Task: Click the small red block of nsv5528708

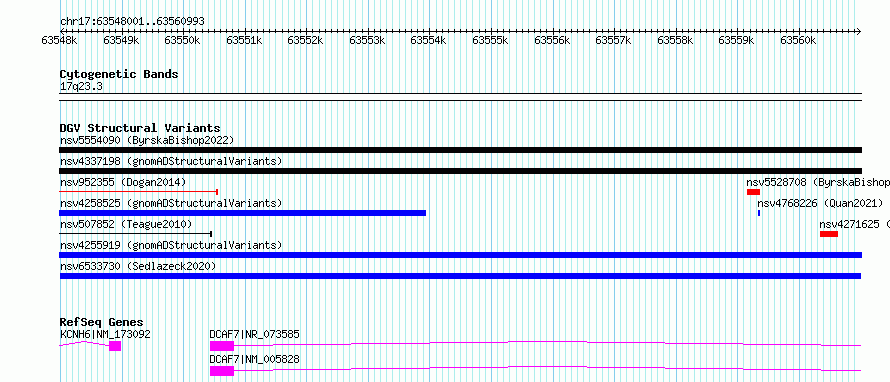Action: [x=753, y=192]
